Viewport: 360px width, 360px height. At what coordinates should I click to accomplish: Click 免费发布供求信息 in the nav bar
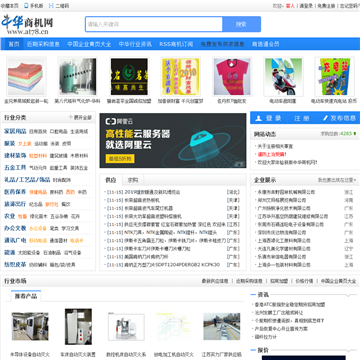click(x=222, y=44)
